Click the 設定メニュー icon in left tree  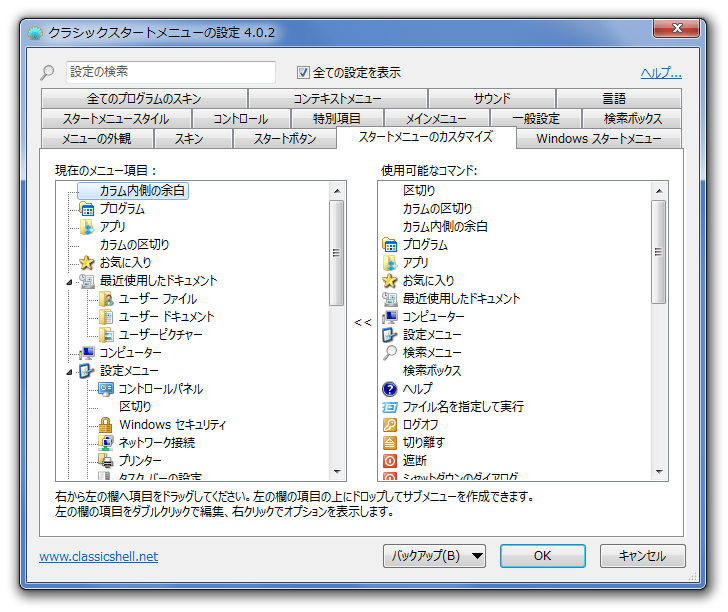[x=86, y=371]
